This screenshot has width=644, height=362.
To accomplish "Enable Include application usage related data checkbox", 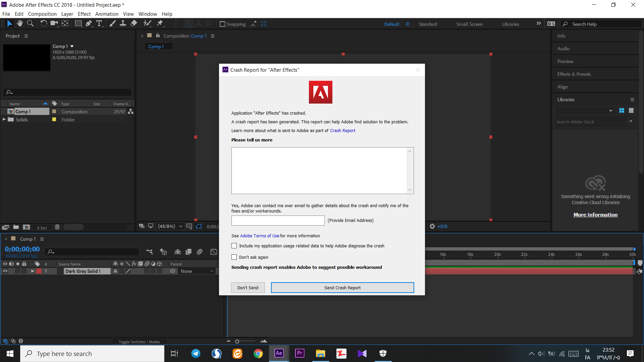I will coord(233,246).
